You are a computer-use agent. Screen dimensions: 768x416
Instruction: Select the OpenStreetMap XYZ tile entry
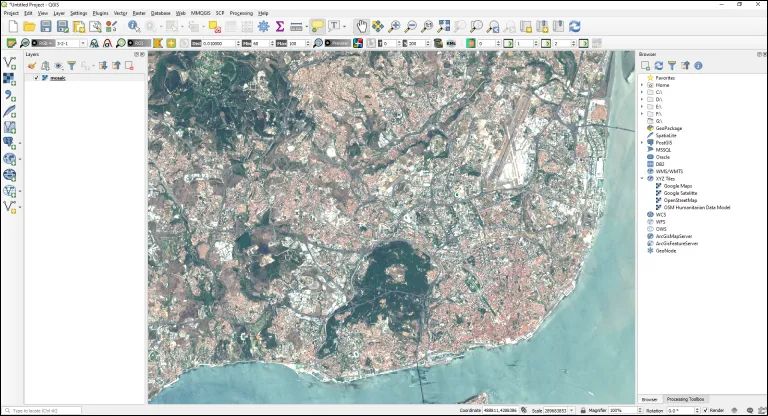click(680, 200)
